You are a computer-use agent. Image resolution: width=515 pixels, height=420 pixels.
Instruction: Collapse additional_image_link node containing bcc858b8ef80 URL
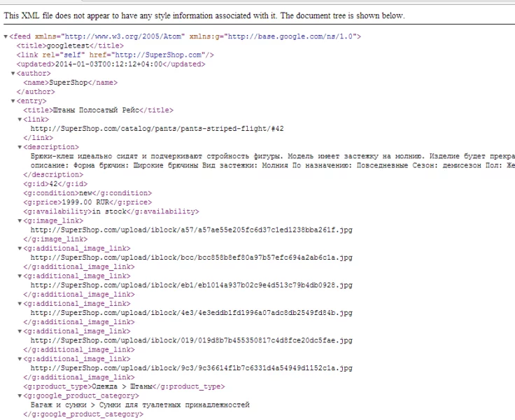pyautogui.click(x=20, y=248)
